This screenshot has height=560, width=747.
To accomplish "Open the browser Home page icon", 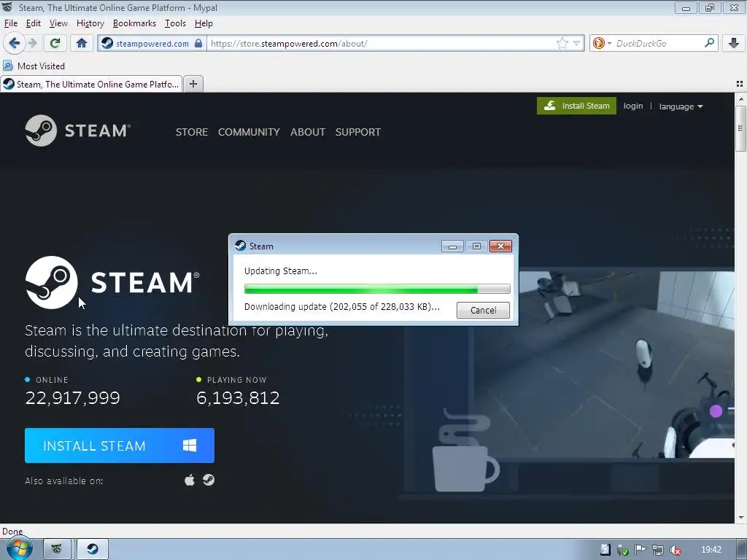I will pyautogui.click(x=82, y=43).
